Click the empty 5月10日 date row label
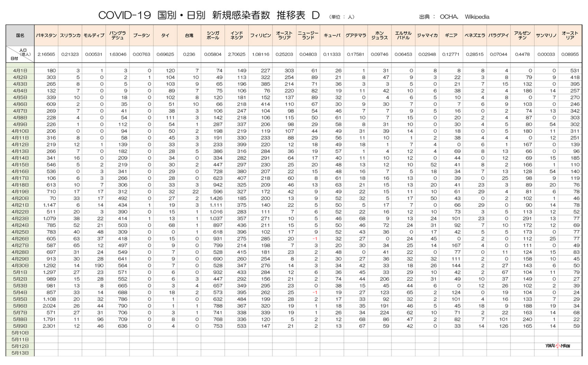The image size is (588, 365). (21, 332)
